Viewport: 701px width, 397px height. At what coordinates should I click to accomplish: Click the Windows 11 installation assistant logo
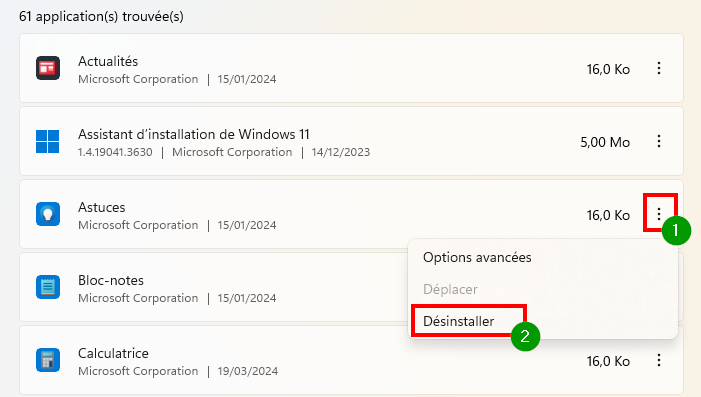click(x=47, y=141)
